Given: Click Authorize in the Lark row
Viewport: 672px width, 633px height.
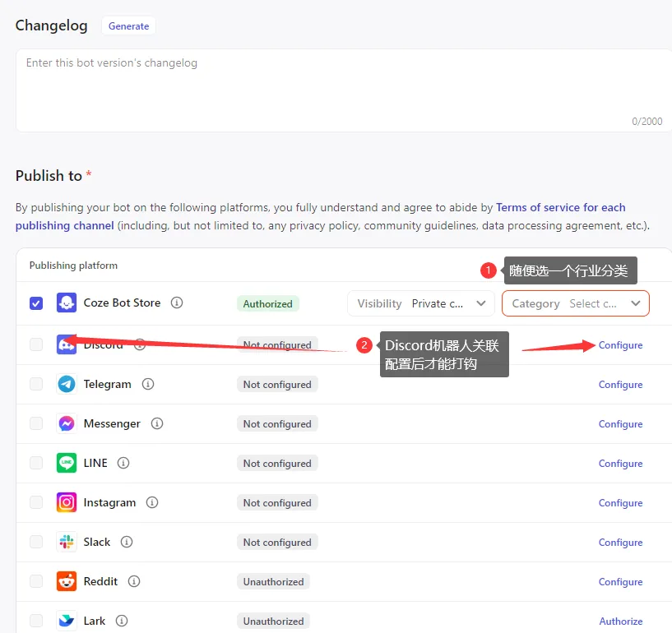Looking at the screenshot, I should [620, 621].
